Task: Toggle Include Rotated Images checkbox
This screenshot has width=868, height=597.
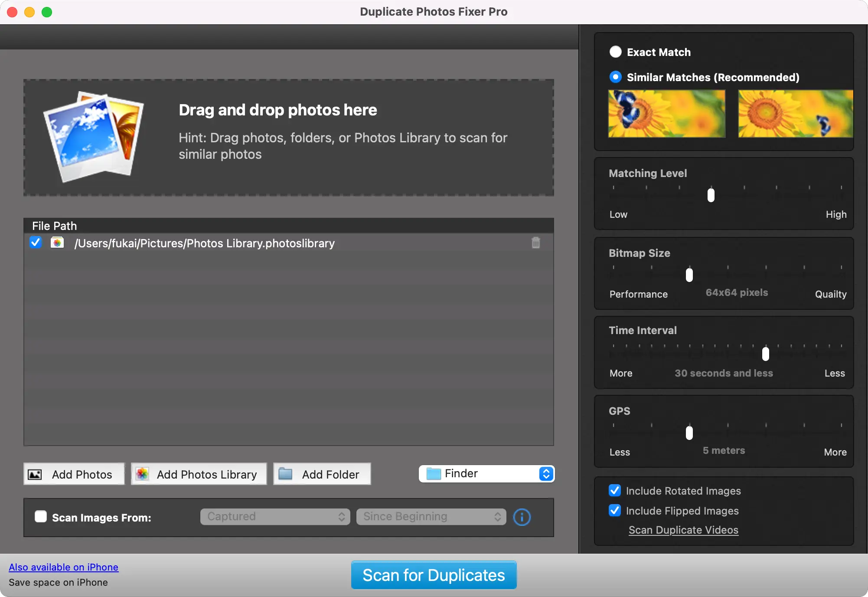Action: [615, 491]
